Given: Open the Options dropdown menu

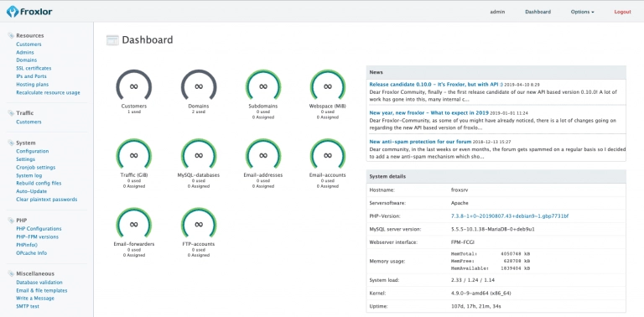Looking at the screenshot, I should (x=583, y=12).
